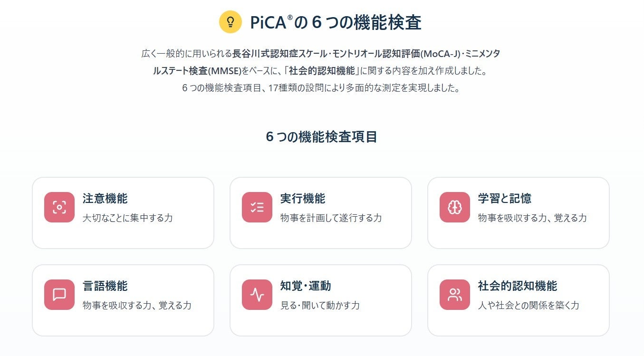Select the 学習と記憶 card title
The width and height of the screenshot is (644, 356).
tap(505, 199)
